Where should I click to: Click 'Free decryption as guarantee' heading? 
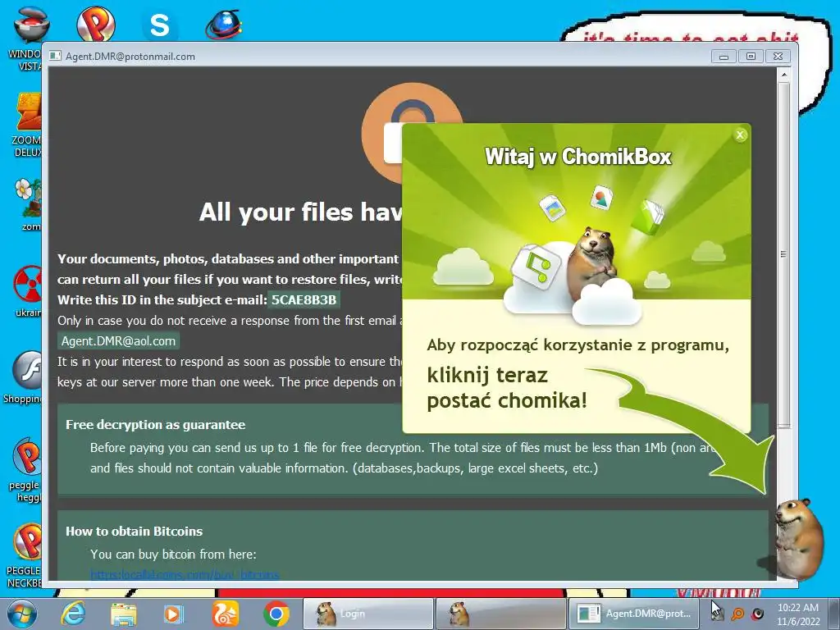click(155, 425)
